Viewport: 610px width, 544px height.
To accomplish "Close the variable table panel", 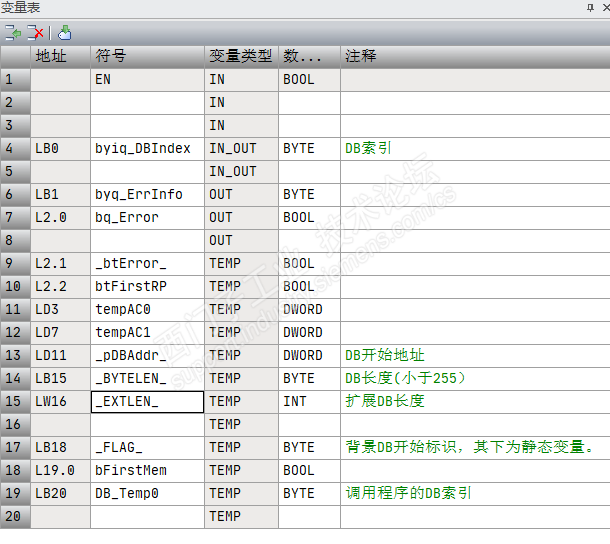I will coord(606,7).
